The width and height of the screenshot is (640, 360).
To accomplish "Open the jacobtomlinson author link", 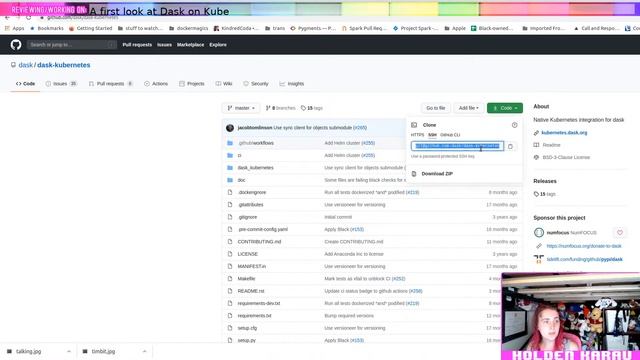I will pos(255,128).
